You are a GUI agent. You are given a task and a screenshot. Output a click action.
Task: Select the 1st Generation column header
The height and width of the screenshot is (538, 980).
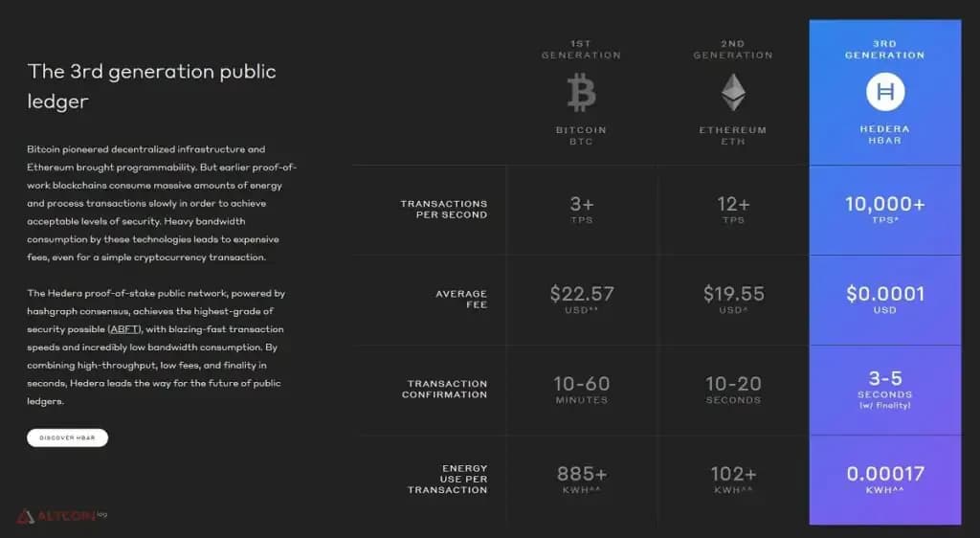(x=581, y=50)
